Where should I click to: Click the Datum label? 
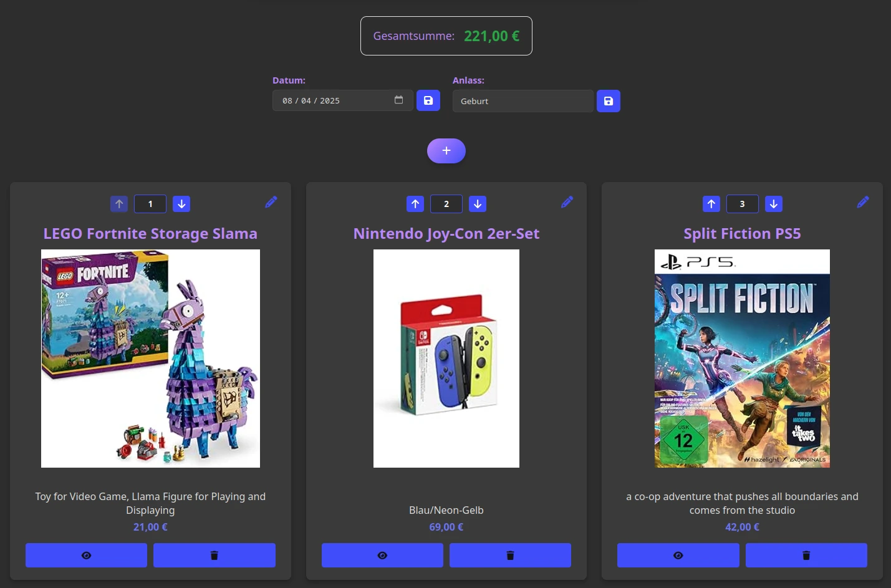289,80
